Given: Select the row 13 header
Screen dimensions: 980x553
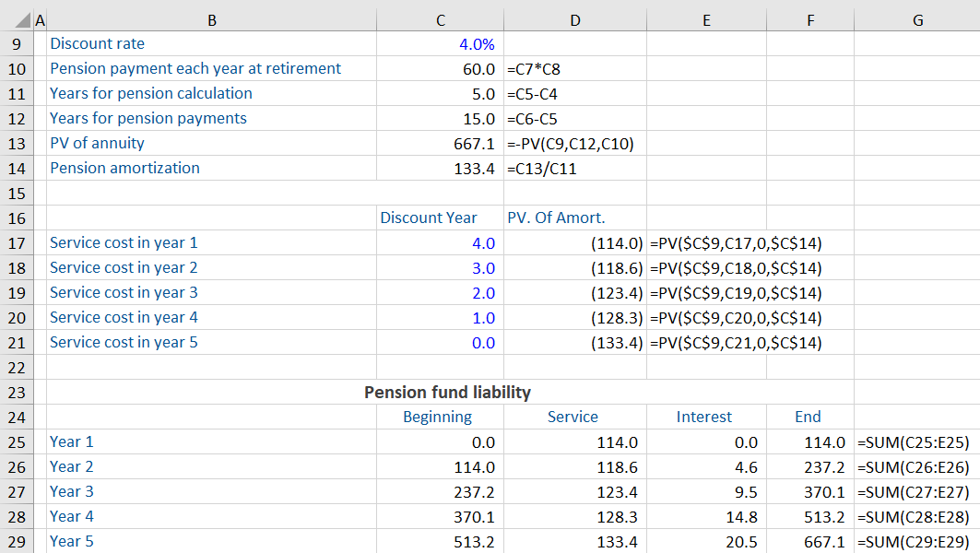Looking at the screenshot, I should [16, 143].
